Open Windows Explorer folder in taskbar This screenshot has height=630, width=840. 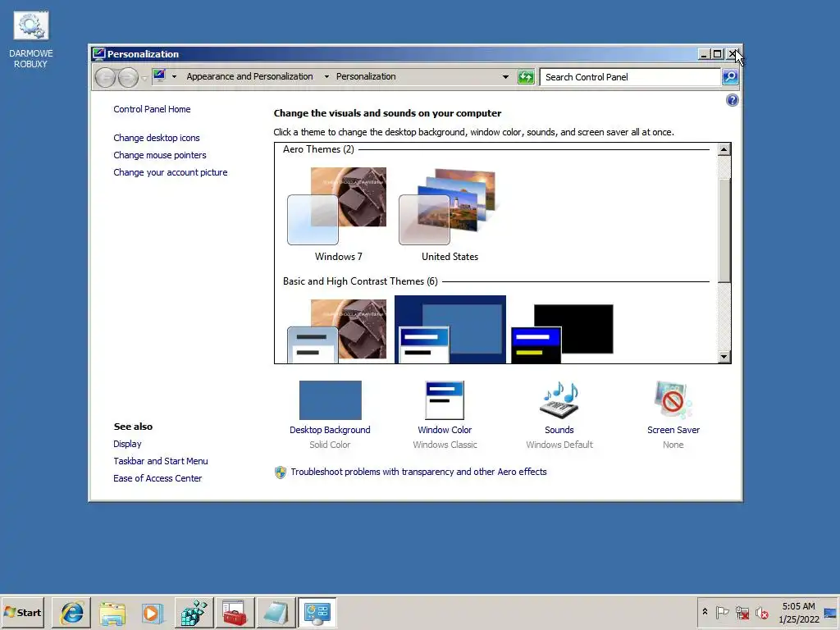point(112,612)
